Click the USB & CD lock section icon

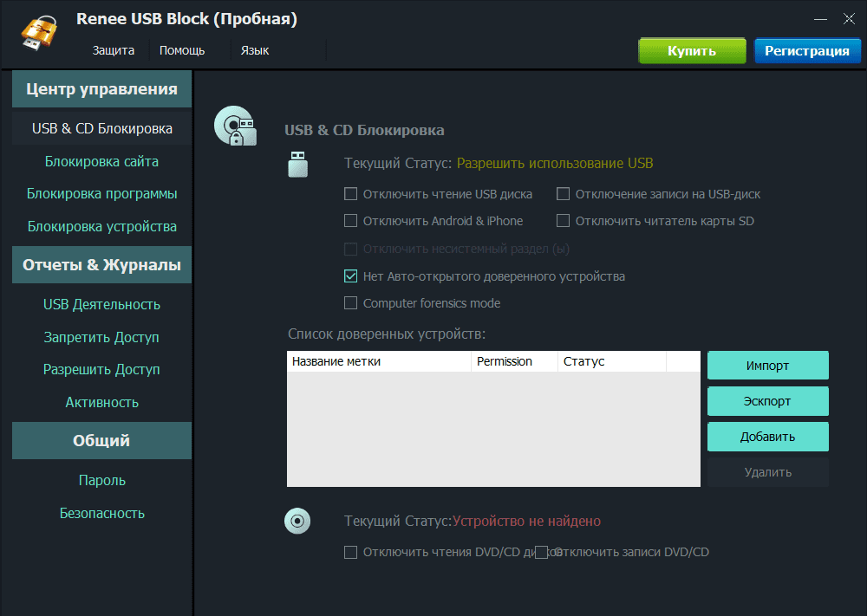pyautogui.click(x=235, y=126)
